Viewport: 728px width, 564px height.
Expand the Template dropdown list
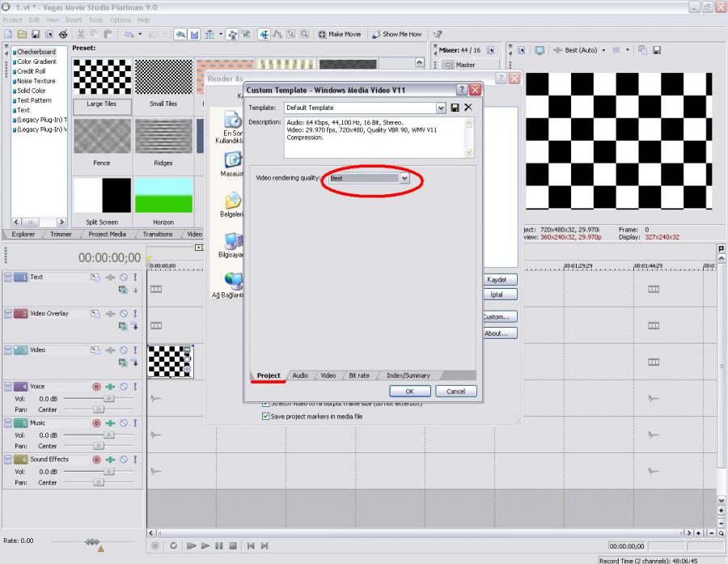tap(441, 108)
